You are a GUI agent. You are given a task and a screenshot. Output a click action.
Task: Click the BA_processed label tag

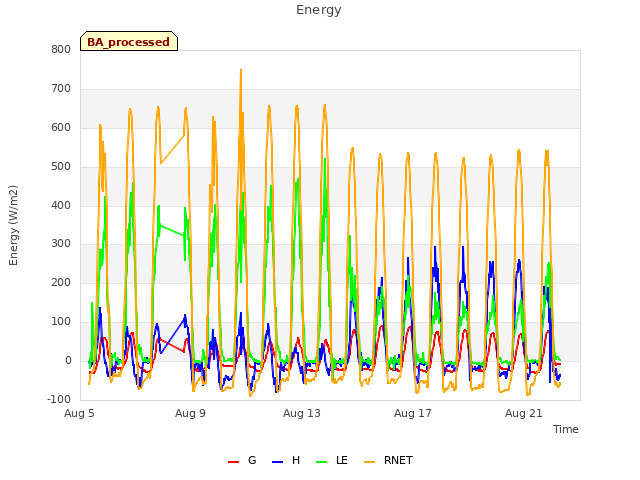coord(129,41)
